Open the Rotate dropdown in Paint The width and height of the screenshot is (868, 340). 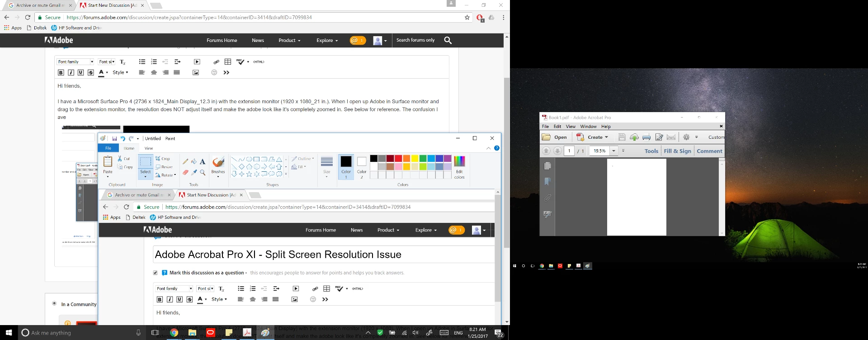click(165, 175)
